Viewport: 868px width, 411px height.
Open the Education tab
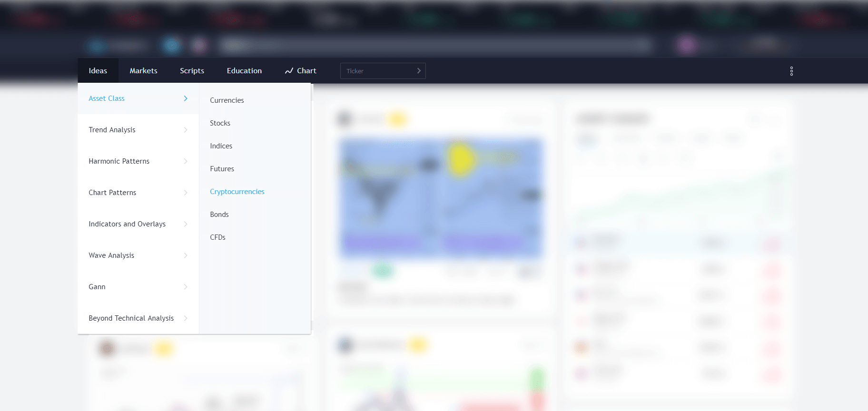tap(244, 71)
